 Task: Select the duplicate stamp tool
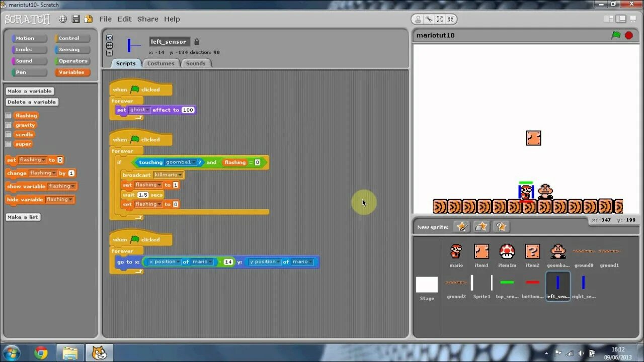(418, 19)
